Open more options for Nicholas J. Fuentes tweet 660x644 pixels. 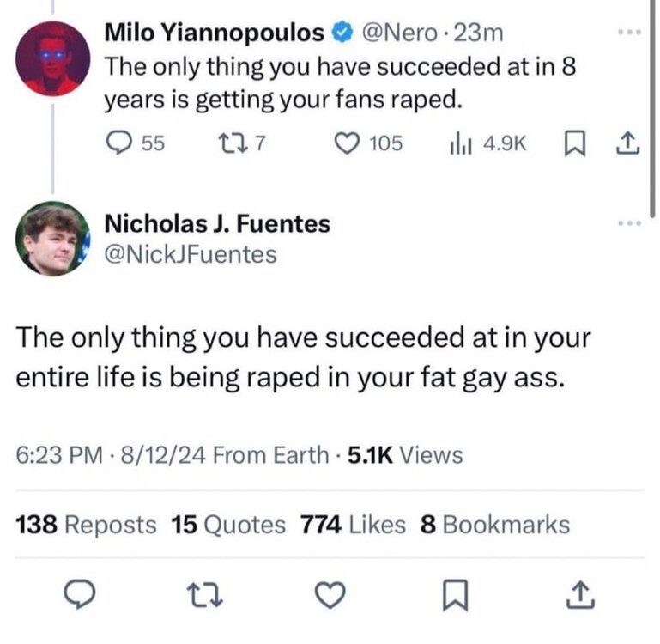[629, 223]
